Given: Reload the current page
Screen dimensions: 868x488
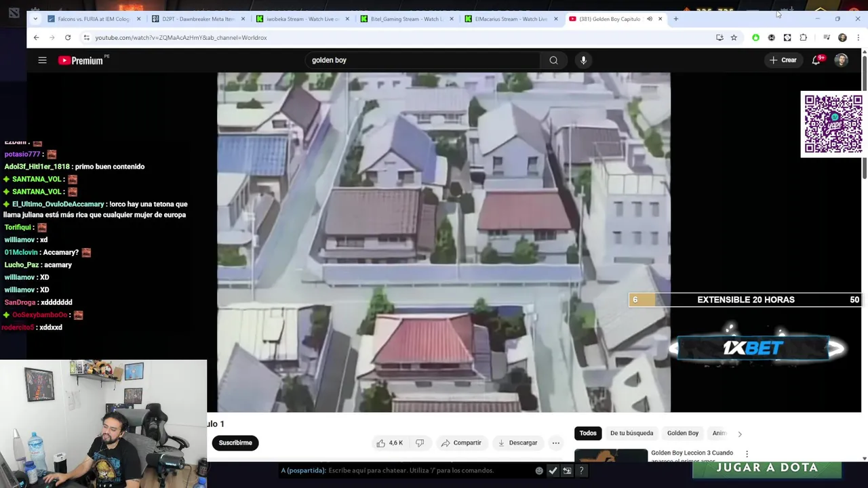Looking at the screenshot, I should pos(68,38).
